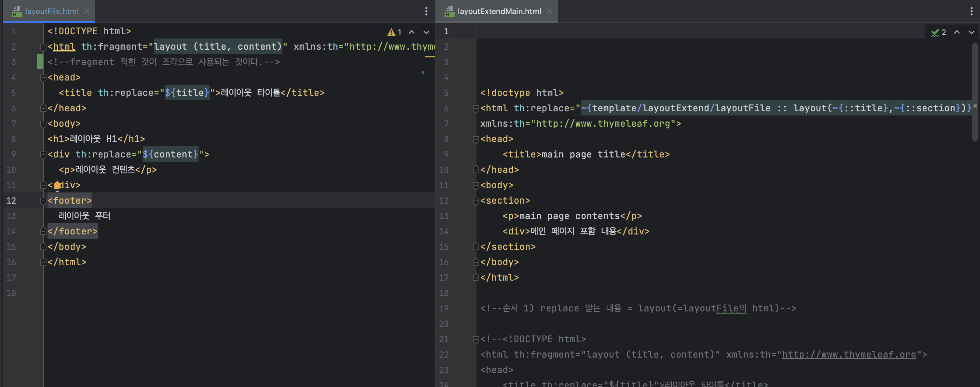Fold the footer block in the left editor
Image resolution: width=980 pixels, height=387 pixels.
(43, 201)
